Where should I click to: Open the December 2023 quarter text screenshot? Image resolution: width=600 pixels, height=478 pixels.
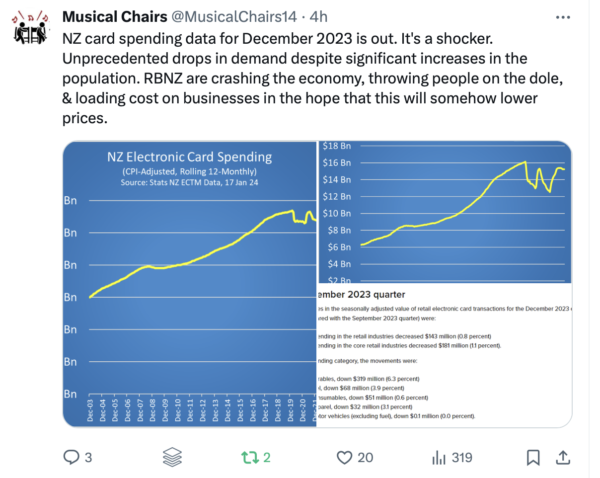445,355
